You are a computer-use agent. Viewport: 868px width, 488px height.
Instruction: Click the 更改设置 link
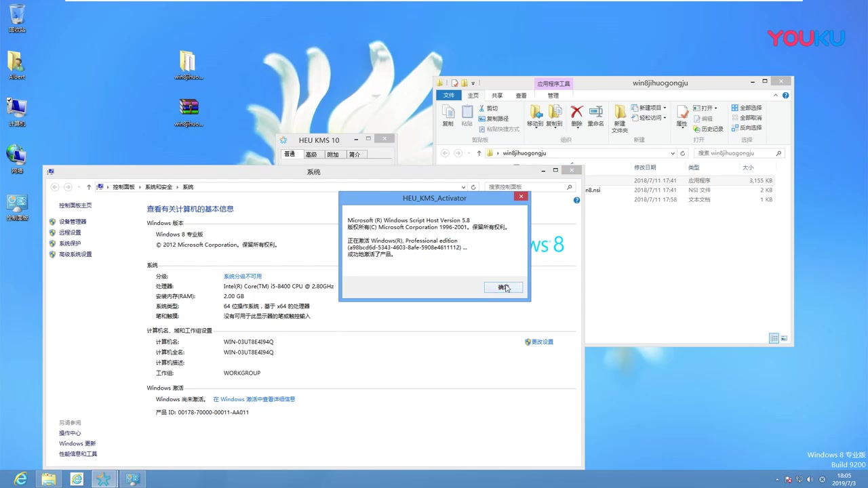(542, 342)
